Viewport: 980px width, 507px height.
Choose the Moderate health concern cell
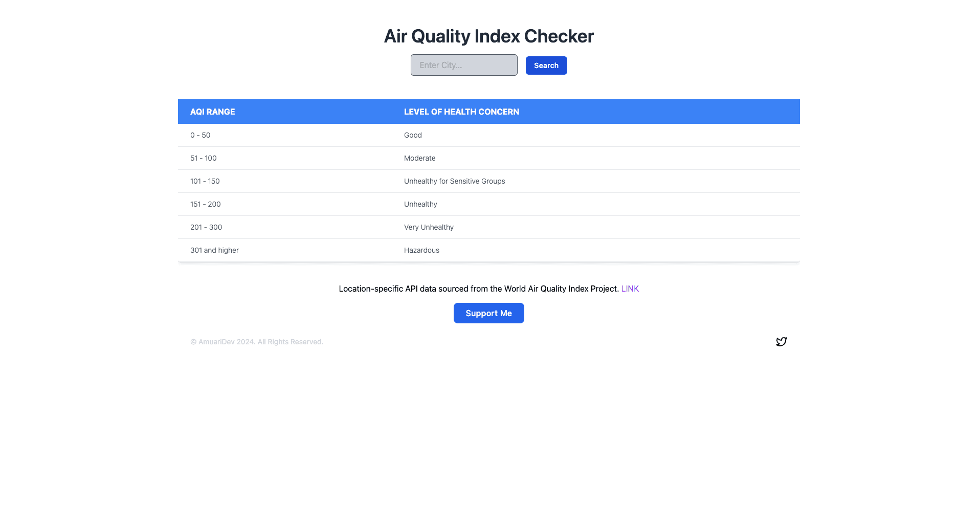pyautogui.click(x=596, y=158)
